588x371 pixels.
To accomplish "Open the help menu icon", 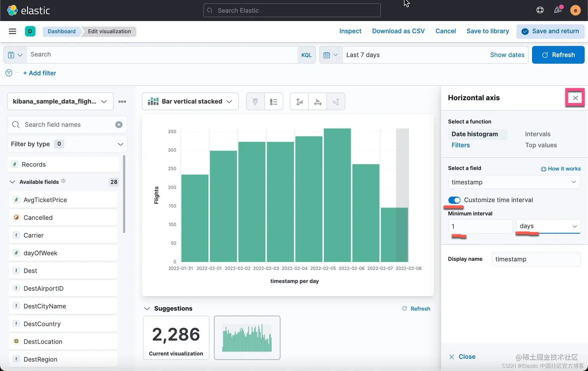I will (540, 10).
